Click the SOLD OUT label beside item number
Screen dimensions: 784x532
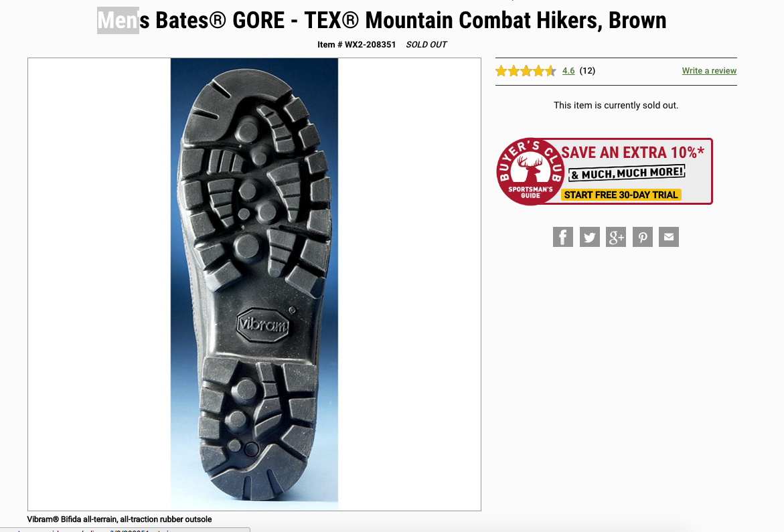[x=426, y=44]
